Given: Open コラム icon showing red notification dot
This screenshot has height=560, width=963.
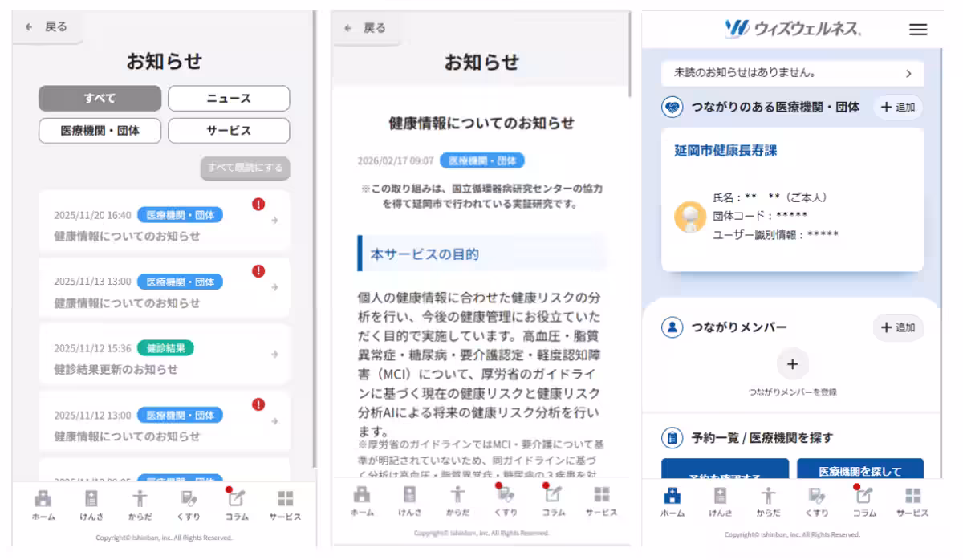Looking at the screenshot, I should [235, 501].
